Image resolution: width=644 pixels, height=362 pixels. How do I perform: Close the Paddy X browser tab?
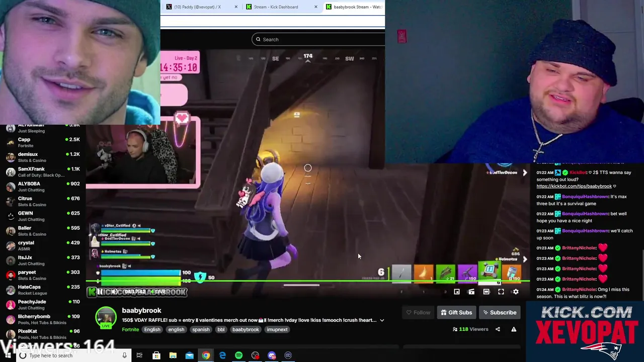click(236, 7)
